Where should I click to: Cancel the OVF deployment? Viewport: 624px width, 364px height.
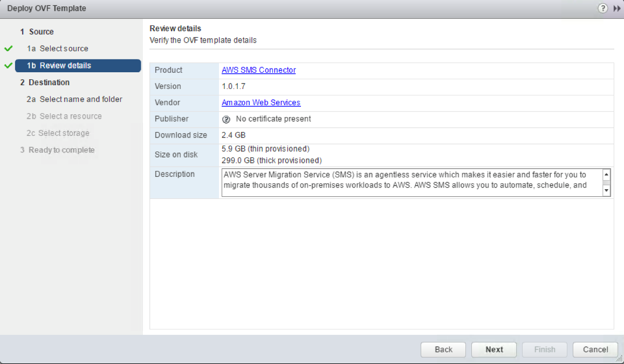(x=595, y=349)
